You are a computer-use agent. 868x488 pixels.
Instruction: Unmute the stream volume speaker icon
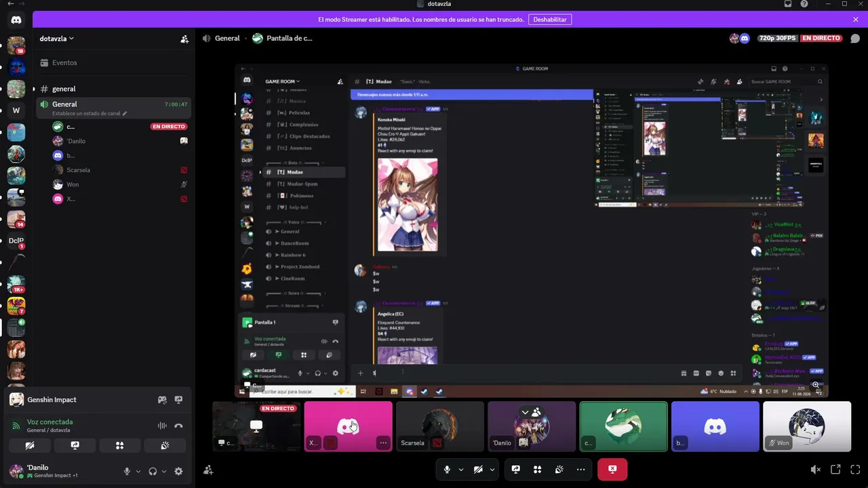[x=816, y=469]
